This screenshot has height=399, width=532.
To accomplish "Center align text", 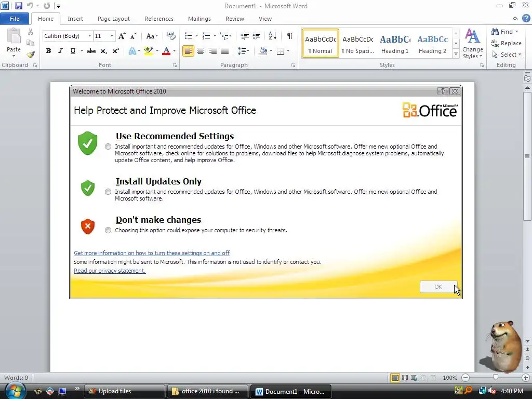I will (x=201, y=51).
